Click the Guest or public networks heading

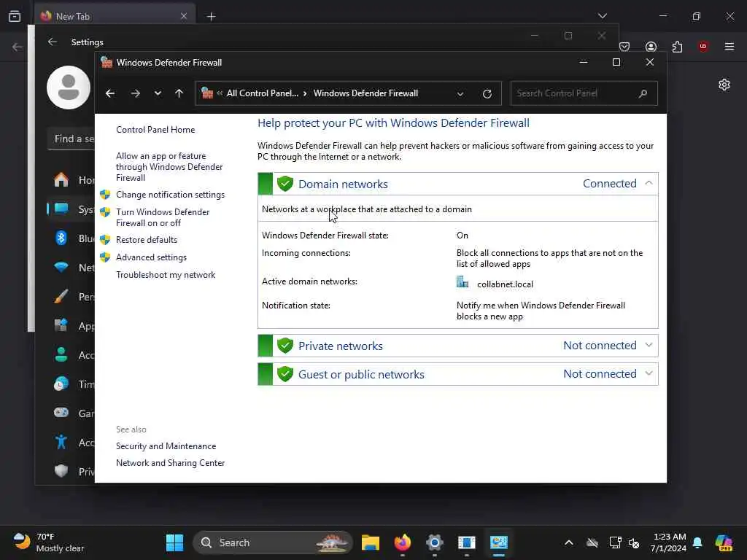[361, 374]
